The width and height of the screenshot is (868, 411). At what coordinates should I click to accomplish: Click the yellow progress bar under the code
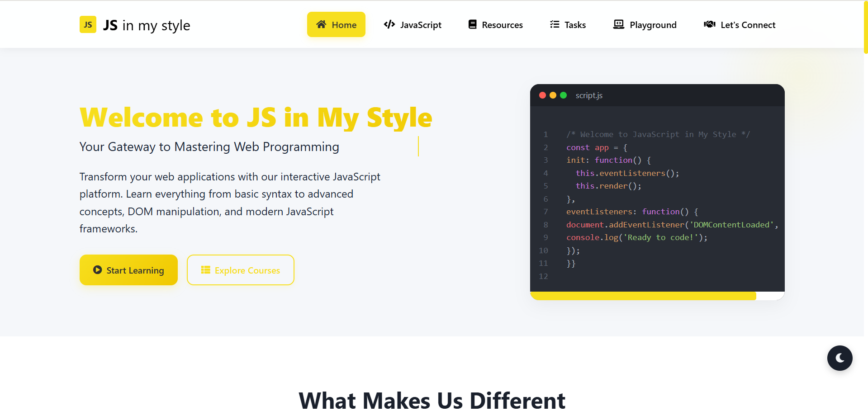point(643,296)
